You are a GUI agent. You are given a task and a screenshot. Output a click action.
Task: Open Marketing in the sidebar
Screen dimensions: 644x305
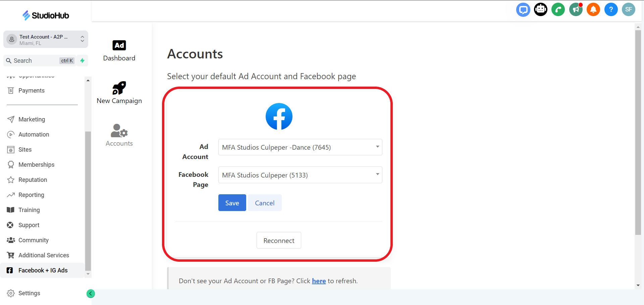42,119
